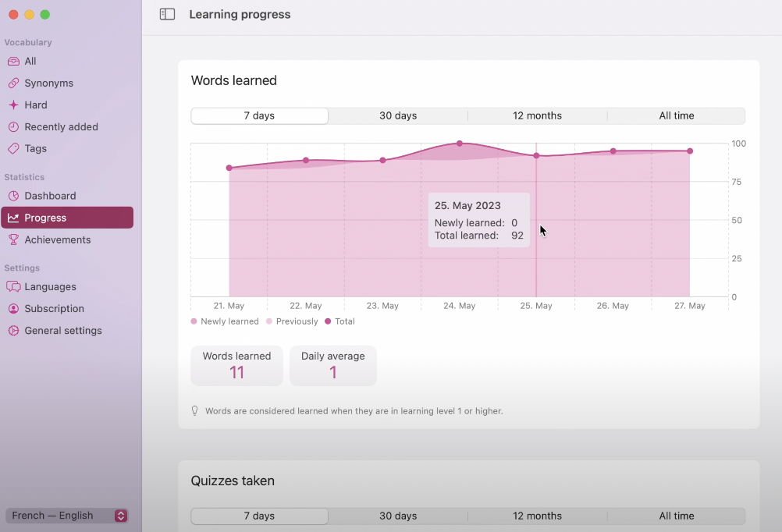The width and height of the screenshot is (782, 532).
Task: Open the All vocabulary list
Action: click(x=30, y=61)
